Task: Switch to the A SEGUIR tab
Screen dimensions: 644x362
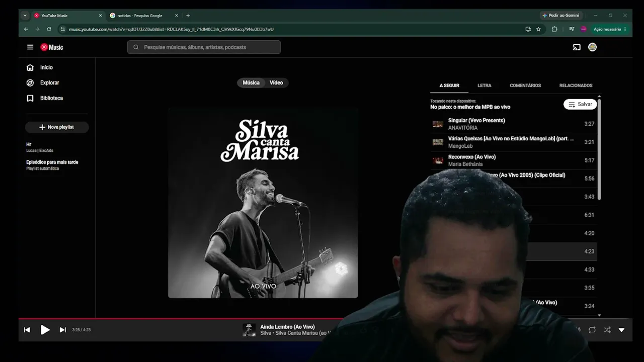Action: pyautogui.click(x=449, y=85)
